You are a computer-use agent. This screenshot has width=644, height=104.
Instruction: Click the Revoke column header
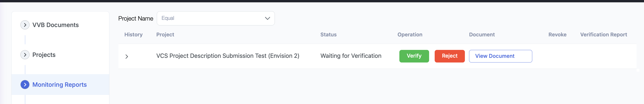tap(557, 35)
